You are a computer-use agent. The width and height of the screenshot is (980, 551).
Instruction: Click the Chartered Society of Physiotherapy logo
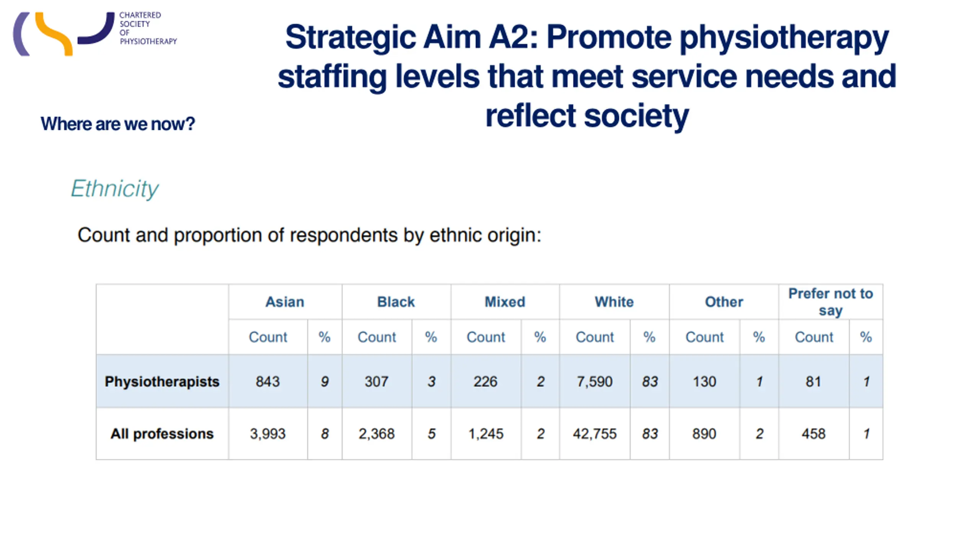95,34
